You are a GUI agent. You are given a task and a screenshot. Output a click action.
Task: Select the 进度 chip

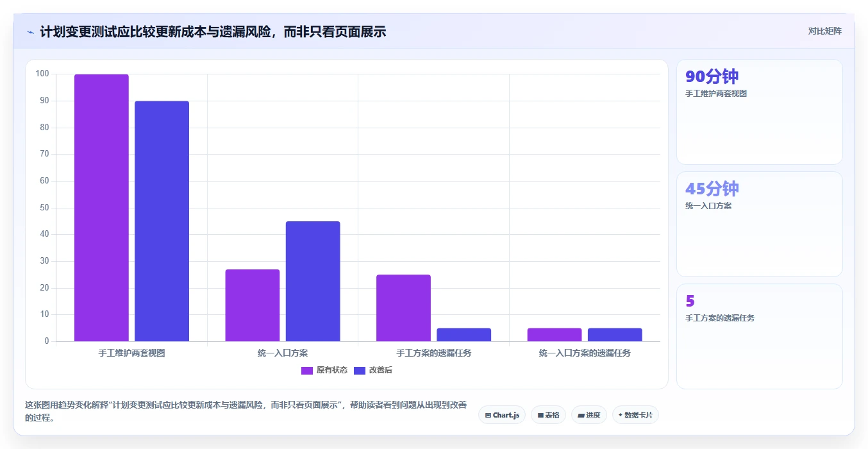coord(588,415)
